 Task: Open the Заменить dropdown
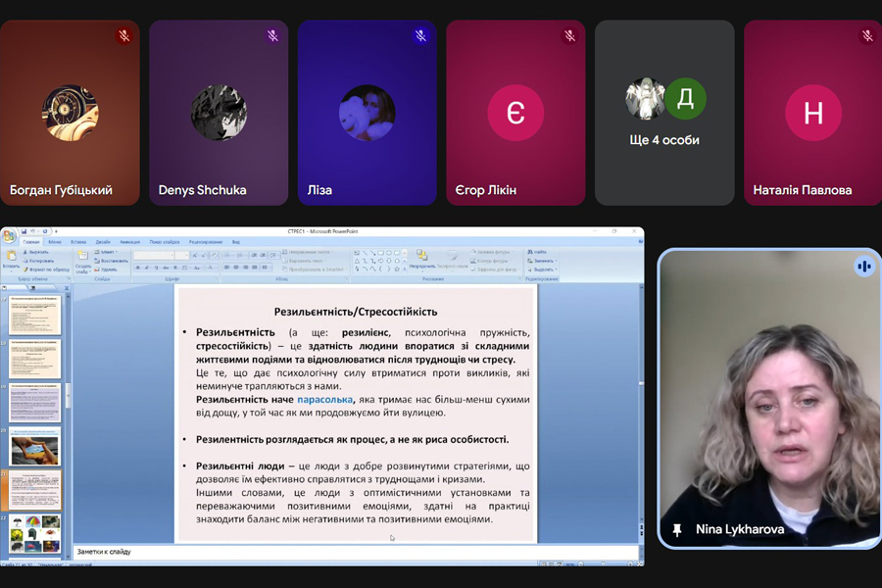click(542, 261)
